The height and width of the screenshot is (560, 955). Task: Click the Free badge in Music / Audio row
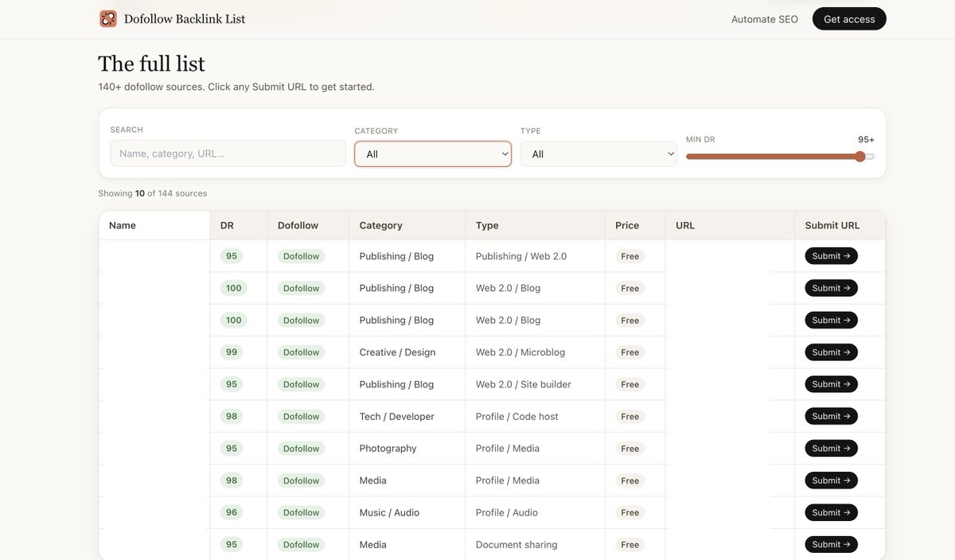630,512
